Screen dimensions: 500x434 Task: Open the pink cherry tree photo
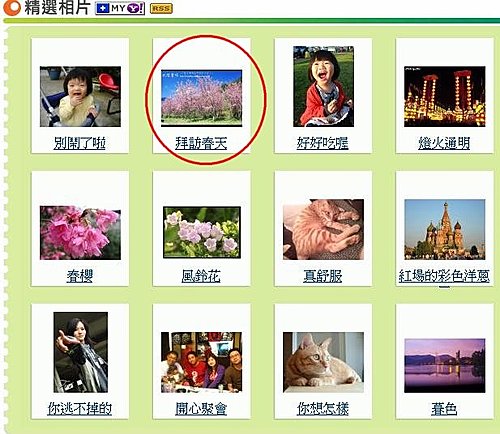pos(202,98)
